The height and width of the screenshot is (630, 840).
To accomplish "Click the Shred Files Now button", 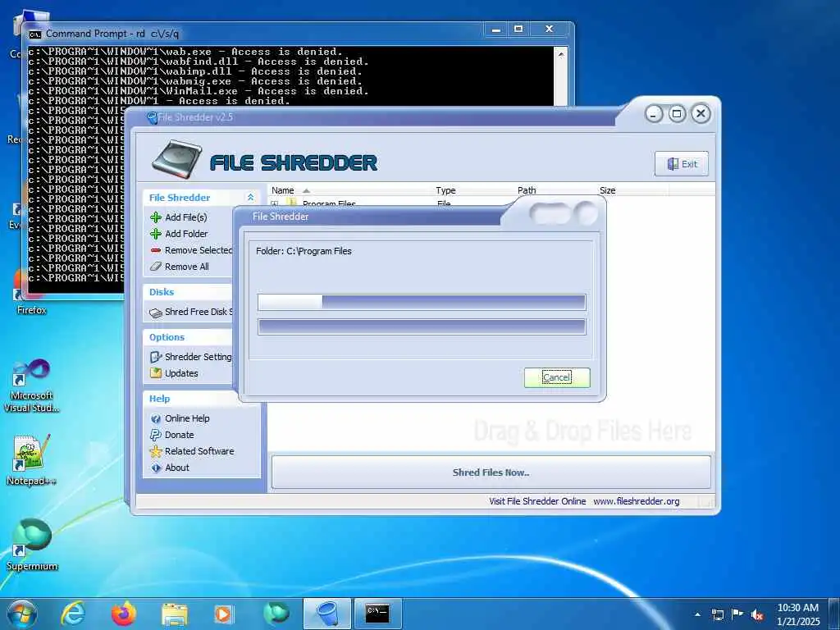I will pos(491,472).
